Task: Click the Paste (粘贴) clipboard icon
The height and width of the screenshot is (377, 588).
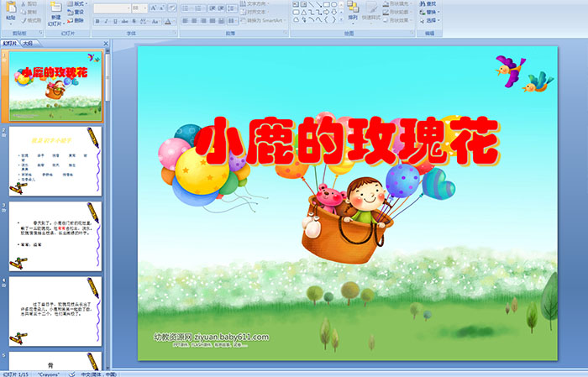Action: point(11,7)
